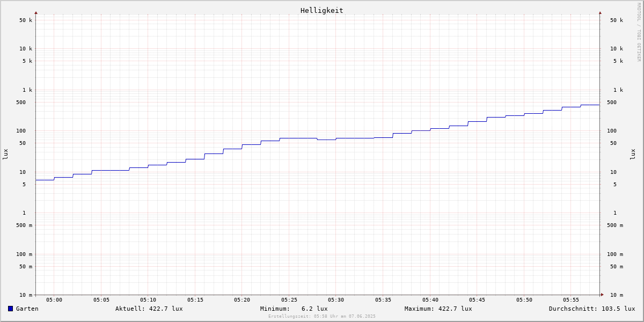Click the '5 k' label on right axis

coord(618,61)
